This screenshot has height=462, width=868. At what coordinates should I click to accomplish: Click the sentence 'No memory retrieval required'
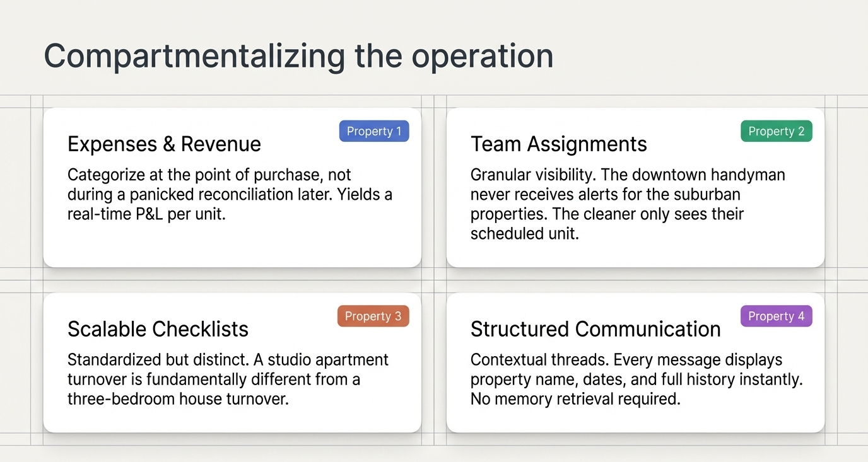pyautogui.click(x=575, y=399)
